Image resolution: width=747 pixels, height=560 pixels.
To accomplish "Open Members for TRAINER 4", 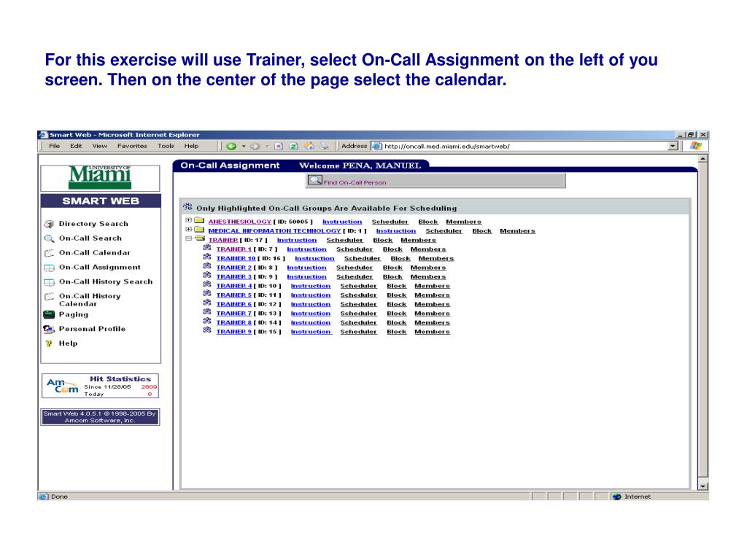I will tap(432, 286).
